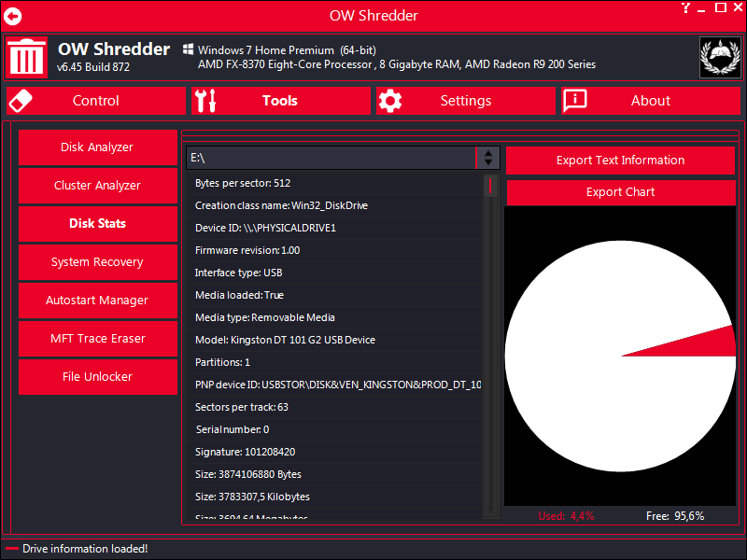Select 'Signature: 101208420' row
Image resolution: width=747 pixels, height=560 pixels.
[334, 452]
